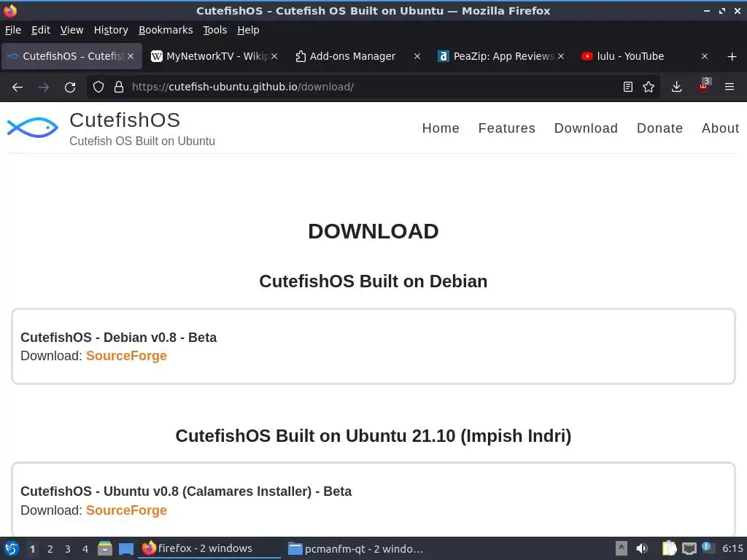Open the uBlock extension icon
Viewport: 747px width, 560px height.
click(x=704, y=86)
